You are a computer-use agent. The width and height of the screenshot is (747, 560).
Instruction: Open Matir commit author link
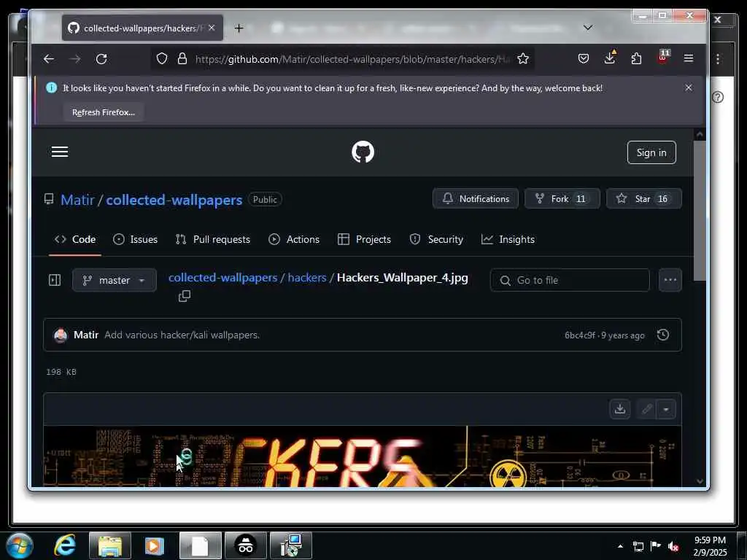coord(86,335)
